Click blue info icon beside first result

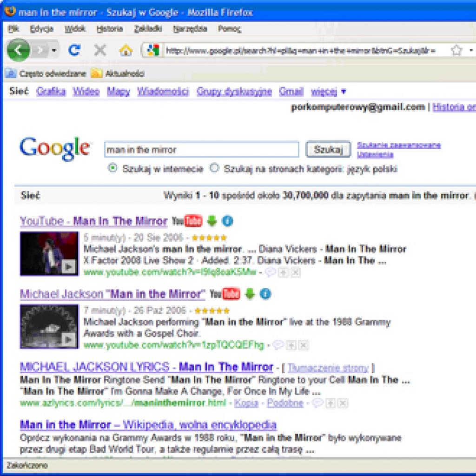point(227,221)
